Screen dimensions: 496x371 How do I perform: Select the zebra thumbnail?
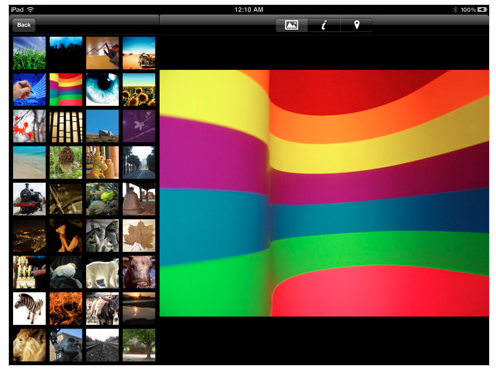pos(29,308)
